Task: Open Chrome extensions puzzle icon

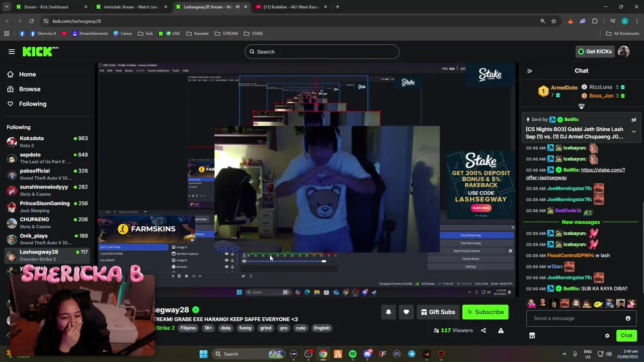Action: click(x=595, y=21)
